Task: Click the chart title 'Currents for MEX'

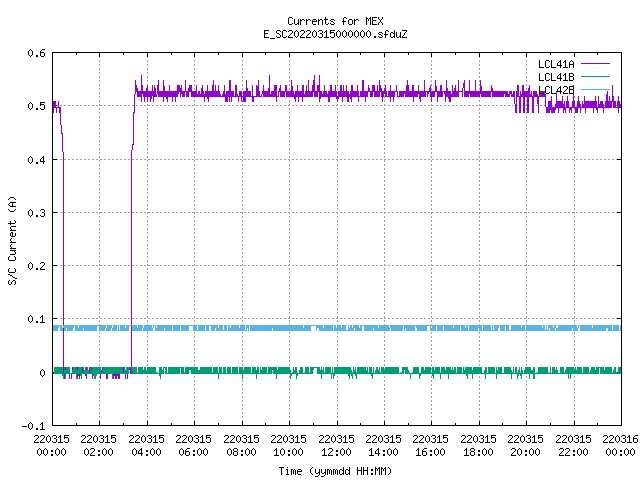Action: 335,21
